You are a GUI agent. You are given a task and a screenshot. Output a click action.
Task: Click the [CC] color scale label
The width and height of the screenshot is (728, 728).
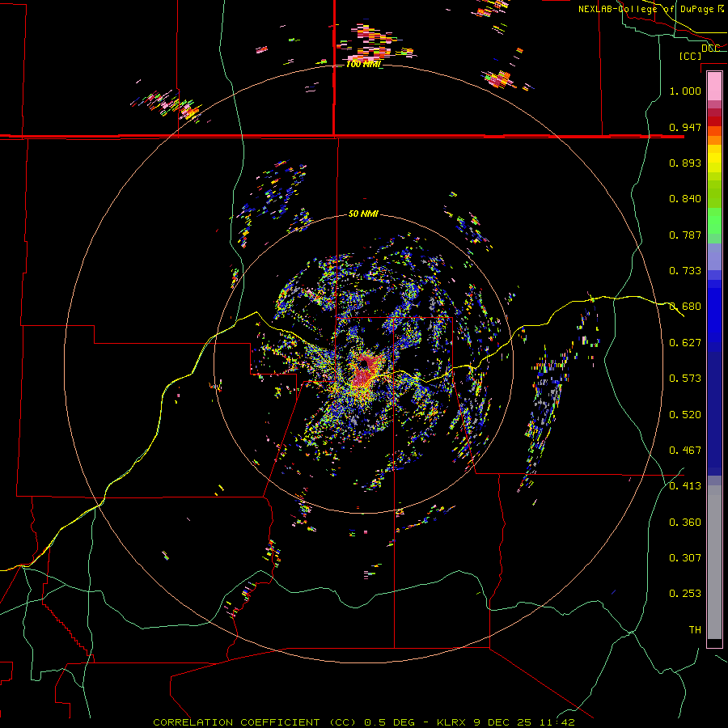[x=690, y=56]
